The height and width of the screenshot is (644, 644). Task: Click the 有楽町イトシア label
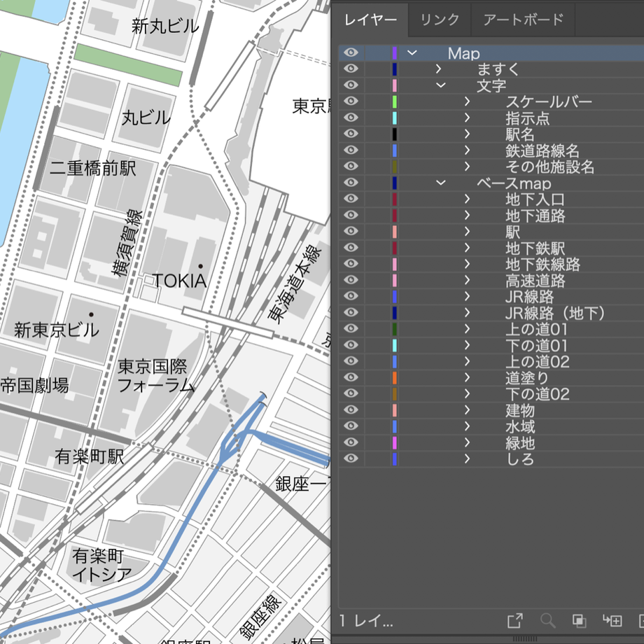click(x=102, y=565)
